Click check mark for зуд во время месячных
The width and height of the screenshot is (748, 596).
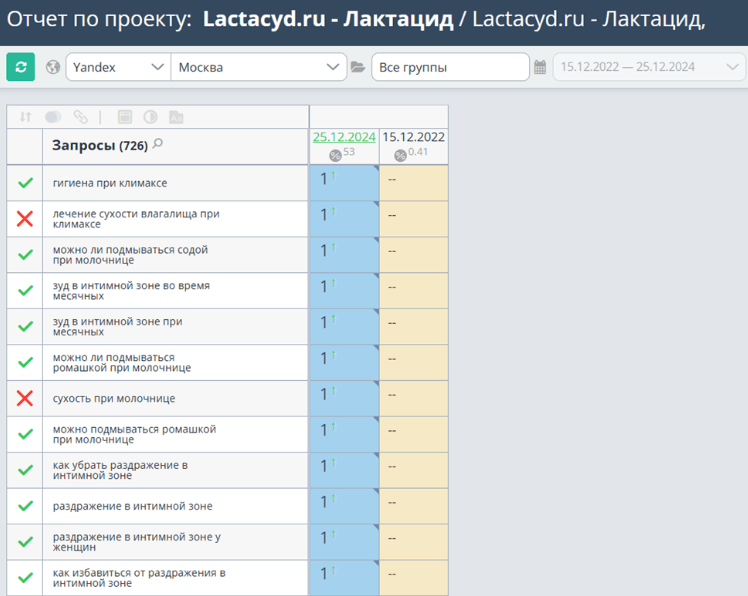[25, 291]
